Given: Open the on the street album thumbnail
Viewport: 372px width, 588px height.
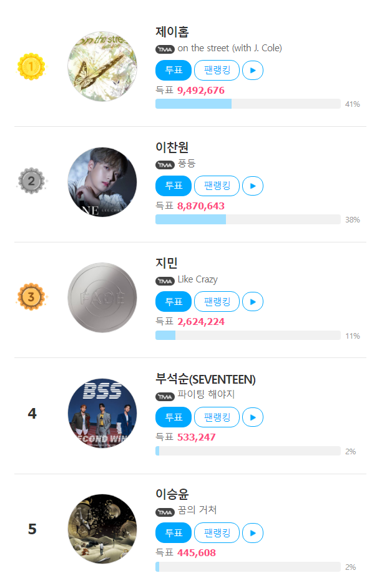Looking at the screenshot, I should coord(102,66).
